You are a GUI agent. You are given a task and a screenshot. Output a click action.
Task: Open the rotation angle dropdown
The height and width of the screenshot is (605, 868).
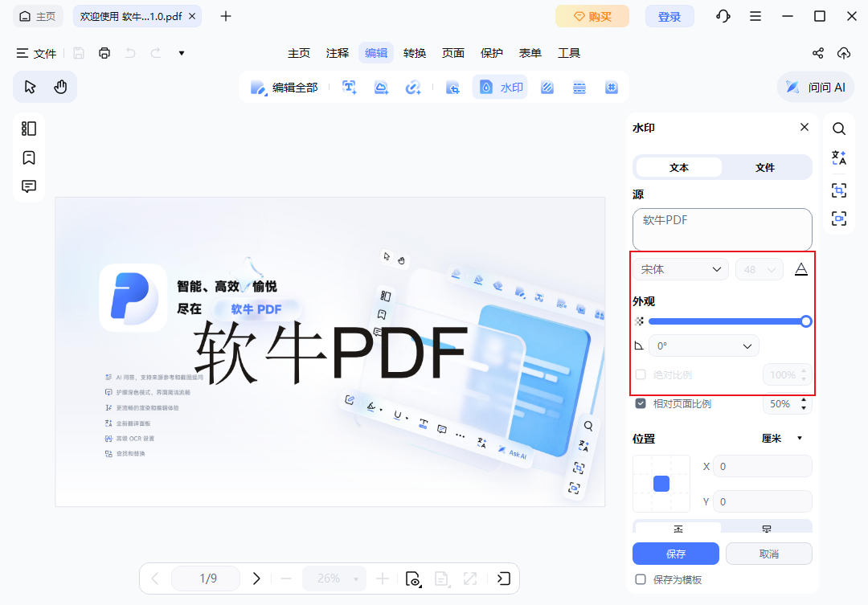click(x=703, y=346)
